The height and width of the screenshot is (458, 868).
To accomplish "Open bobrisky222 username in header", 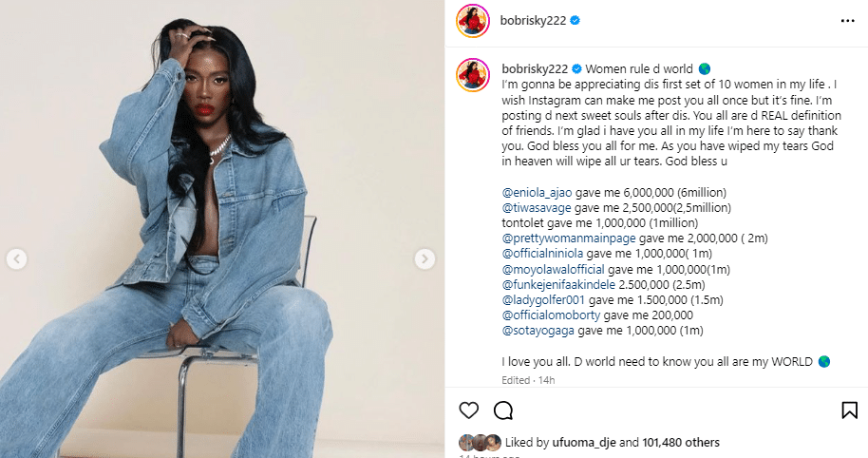I will coord(533,21).
